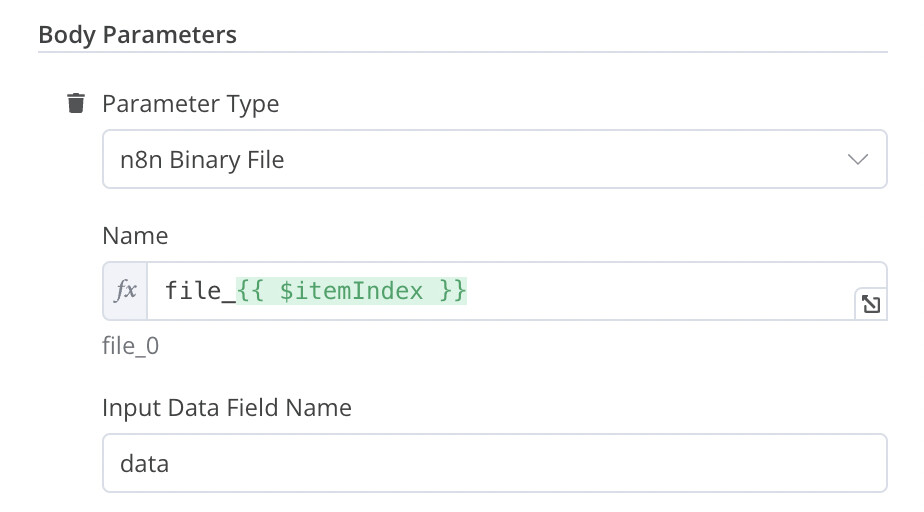Click into the "data" input field
The width and height of the screenshot is (924, 512).
click(x=494, y=463)
